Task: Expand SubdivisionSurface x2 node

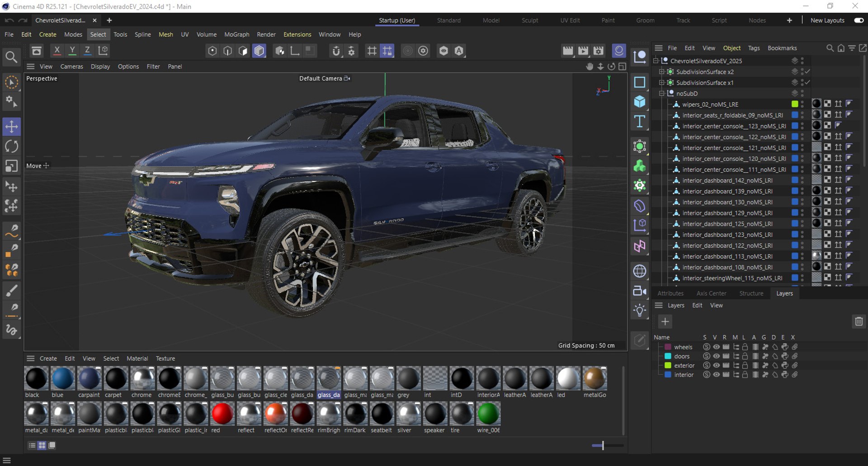Action: pyautogui.click(x=662, y=71)
